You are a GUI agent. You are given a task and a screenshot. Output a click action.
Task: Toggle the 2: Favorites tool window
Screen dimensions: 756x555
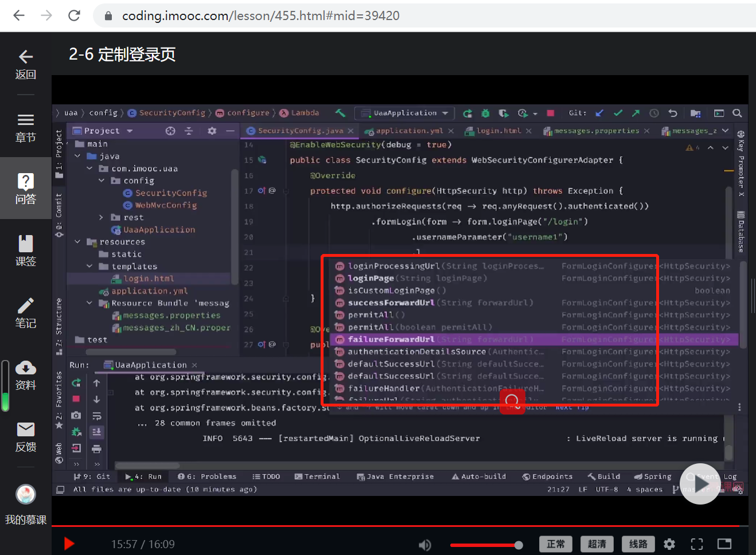(x=59, y=400)
